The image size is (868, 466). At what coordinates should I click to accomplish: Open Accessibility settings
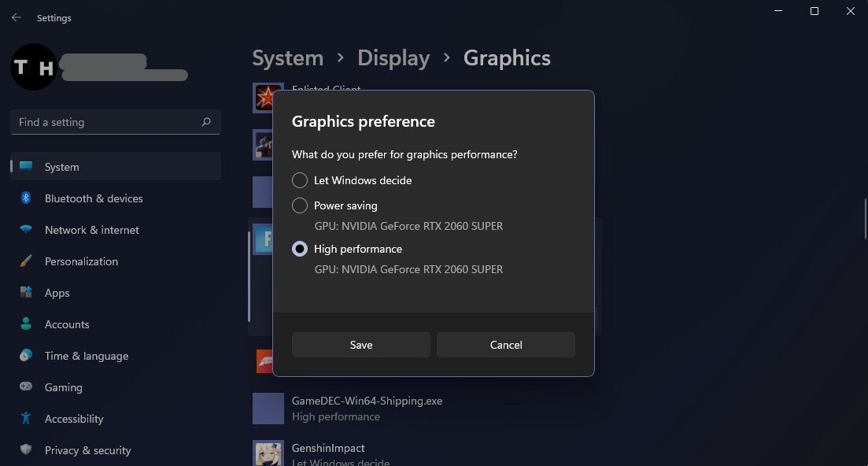pyautogui.click(x=115, y=419)
